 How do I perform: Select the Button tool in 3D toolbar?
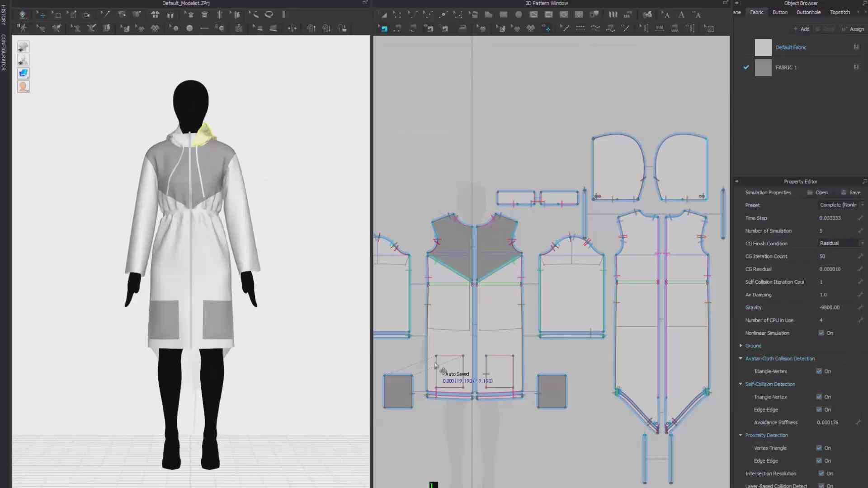pos(189,28)
